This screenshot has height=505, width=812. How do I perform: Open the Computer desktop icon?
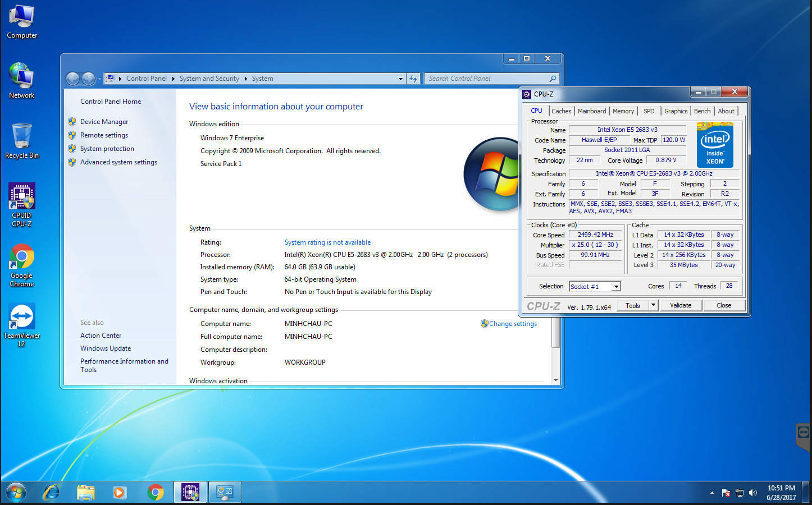click(x=22, y=21)
